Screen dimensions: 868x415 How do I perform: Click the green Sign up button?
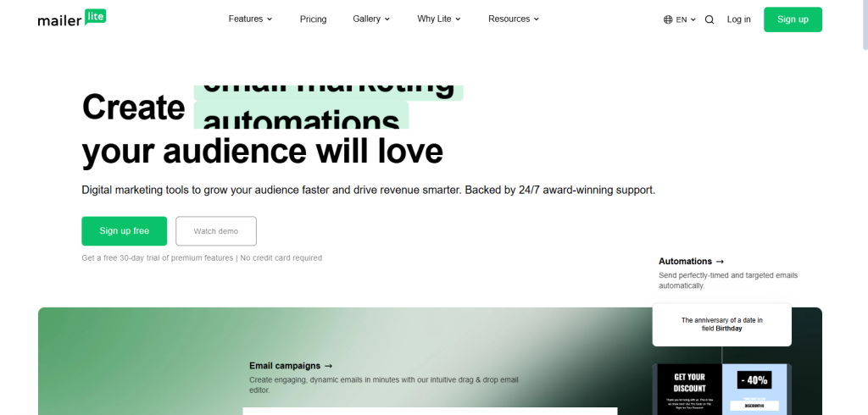793,19
